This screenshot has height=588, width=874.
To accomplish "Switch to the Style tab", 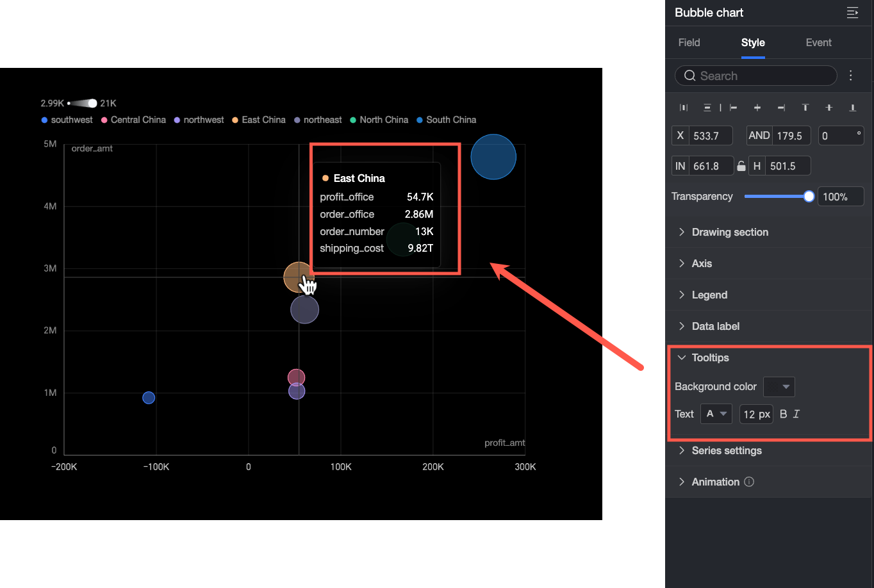I will point(753,42).
